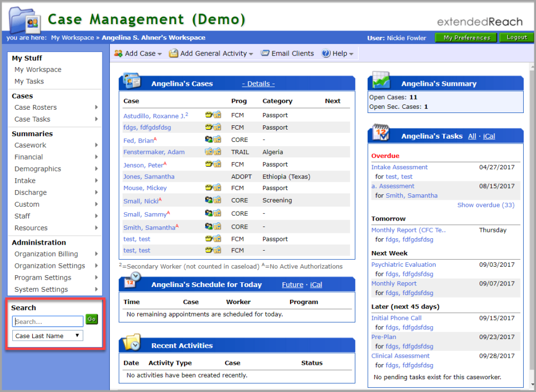The width and height of the screenshot is (536, 392).
Task: Open the Add General Activity dropdown
Action: coord(211,53)
